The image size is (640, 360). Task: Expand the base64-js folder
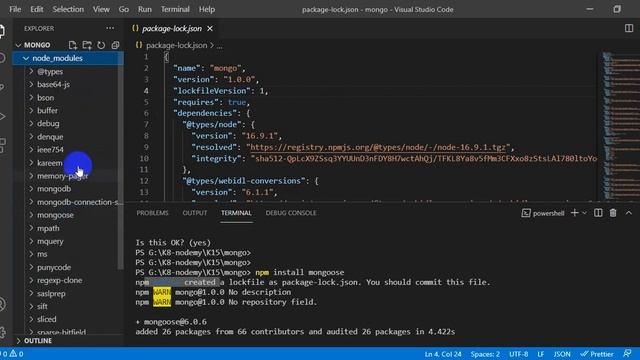click(53, 84)
